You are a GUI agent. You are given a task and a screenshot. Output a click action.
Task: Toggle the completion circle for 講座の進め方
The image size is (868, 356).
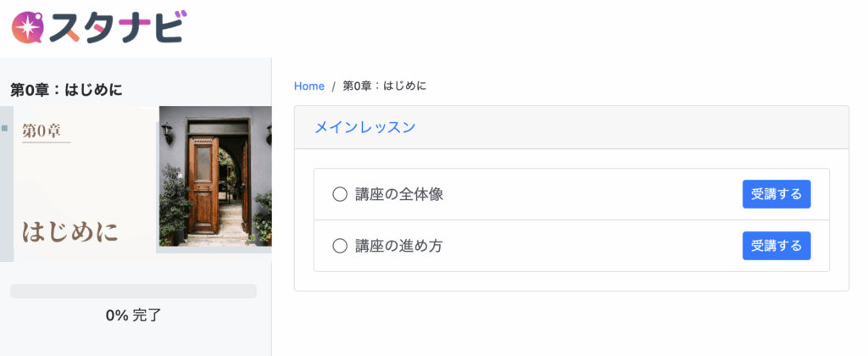coord(340,246)
